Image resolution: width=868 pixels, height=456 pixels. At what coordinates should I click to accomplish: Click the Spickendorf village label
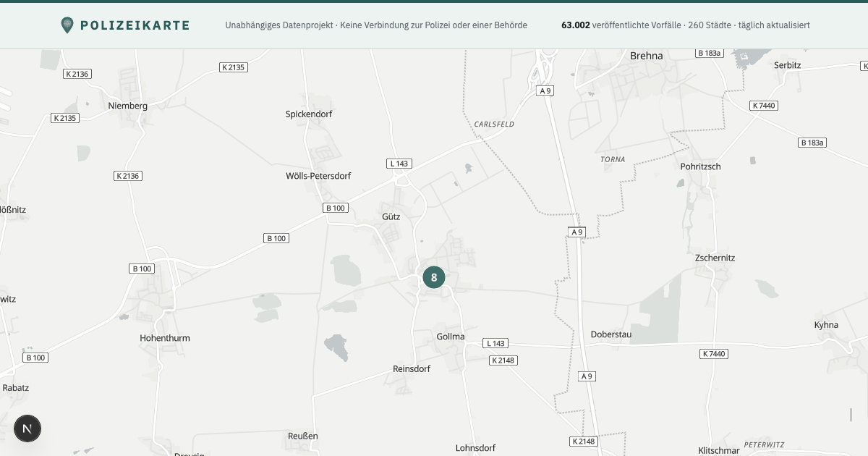click(x=309, y=114)
